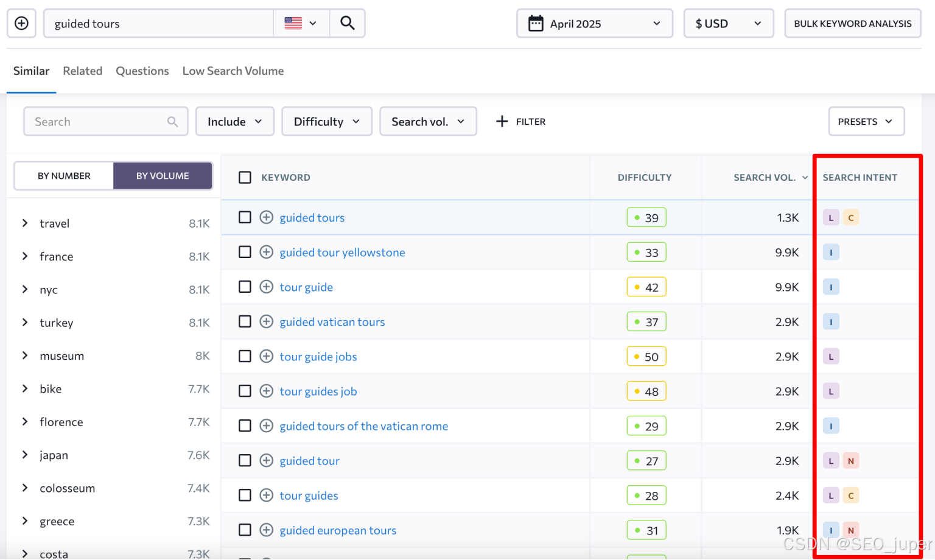
Task: Click the plus icon next to FILTER
Action: click(502, 121)
